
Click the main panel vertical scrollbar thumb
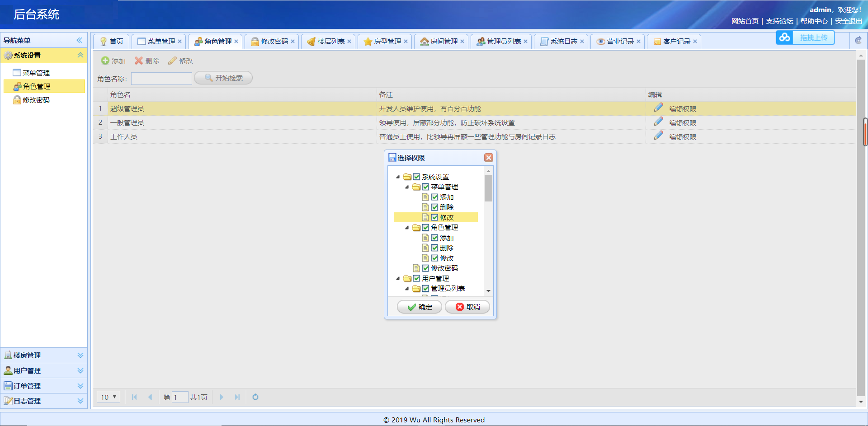coord(860,228)
